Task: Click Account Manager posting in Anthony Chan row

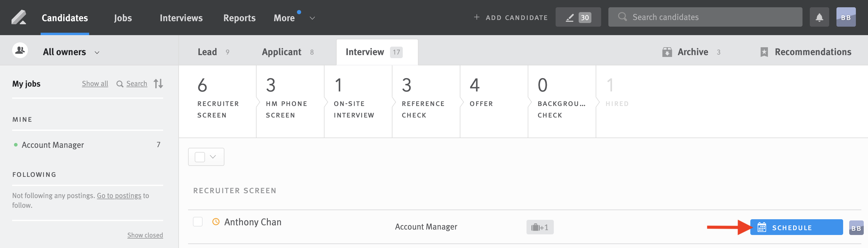Action: (426, 227)
